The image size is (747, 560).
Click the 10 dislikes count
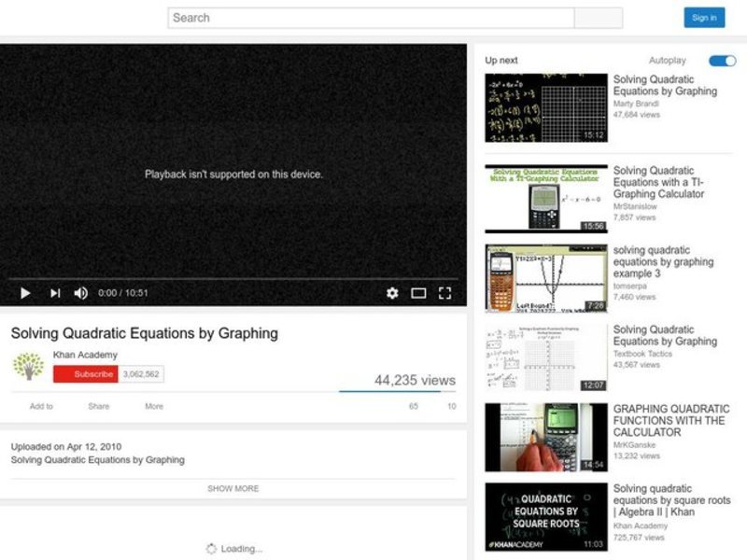click(451, 406)
